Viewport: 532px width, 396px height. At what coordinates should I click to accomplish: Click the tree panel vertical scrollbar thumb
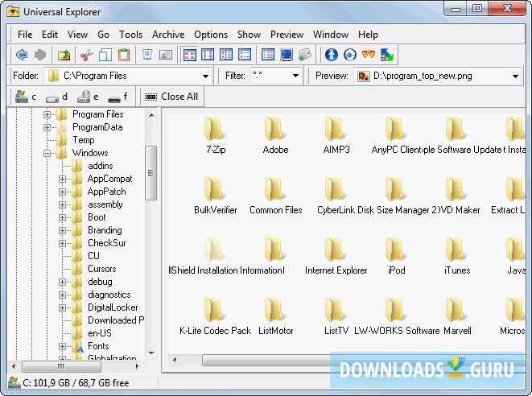[151, 173]
